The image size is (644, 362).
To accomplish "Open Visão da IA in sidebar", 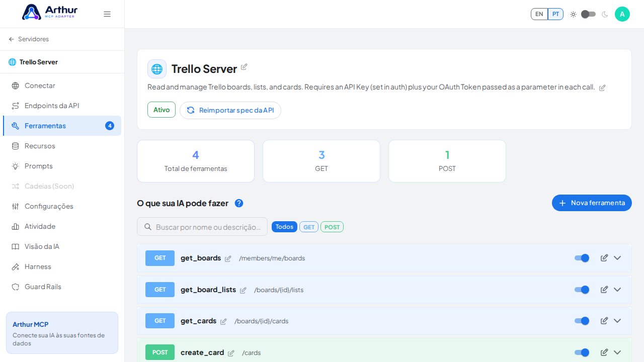I will click(x=62, y=246).
